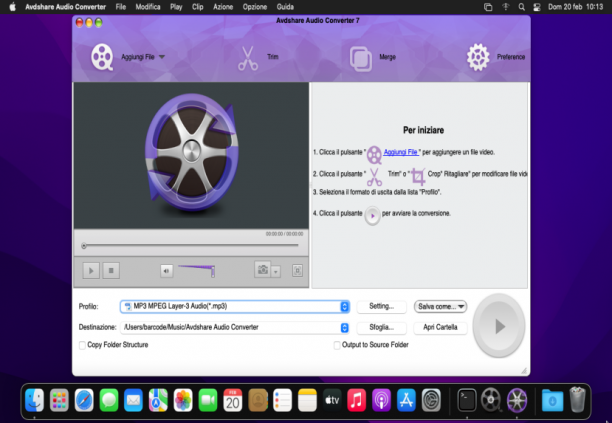The image size is (612, 423).
Task: Open the Salva come... dropdown
Action: coord(440,307)
